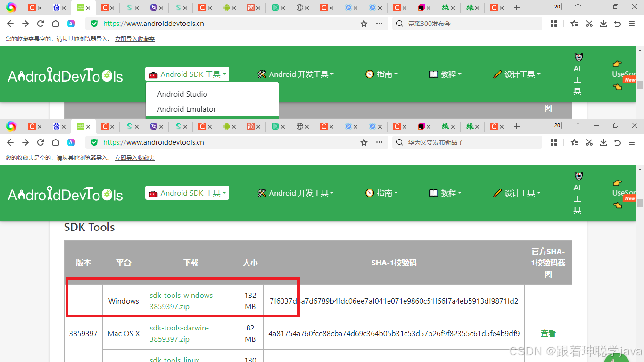Expand Android 开发工具 menu in the lower page
Viewport: 644px width, 362px height.
point(296,193)
